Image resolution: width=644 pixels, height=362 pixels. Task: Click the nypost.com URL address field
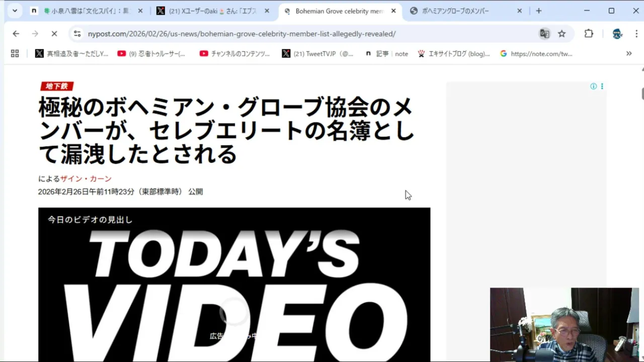click(242, 34)
